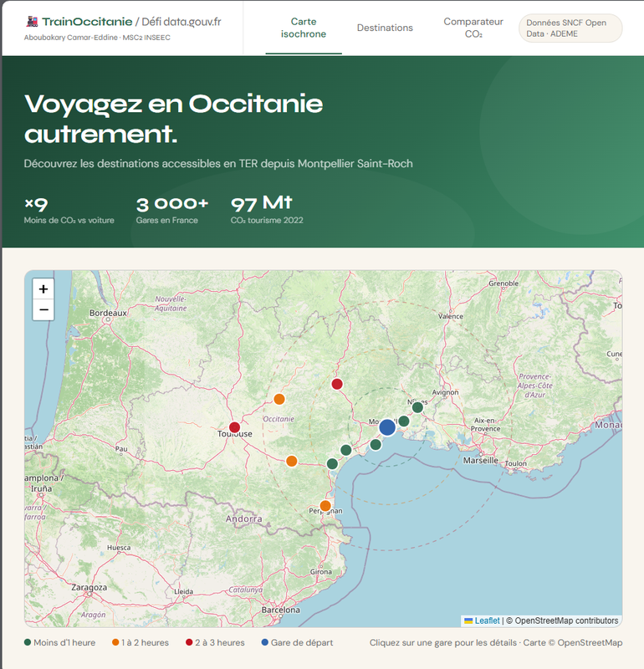
Task: Open the Destinations tab
Action: coord(385,28)
